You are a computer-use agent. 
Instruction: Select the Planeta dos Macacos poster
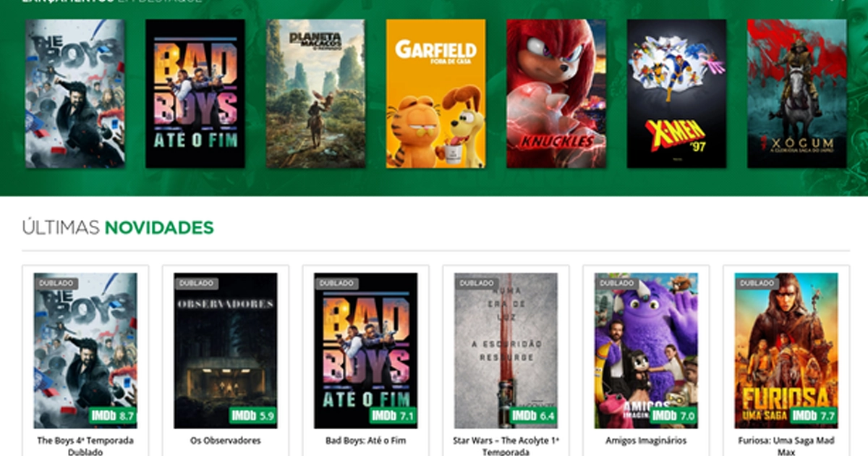coord(317,94)
